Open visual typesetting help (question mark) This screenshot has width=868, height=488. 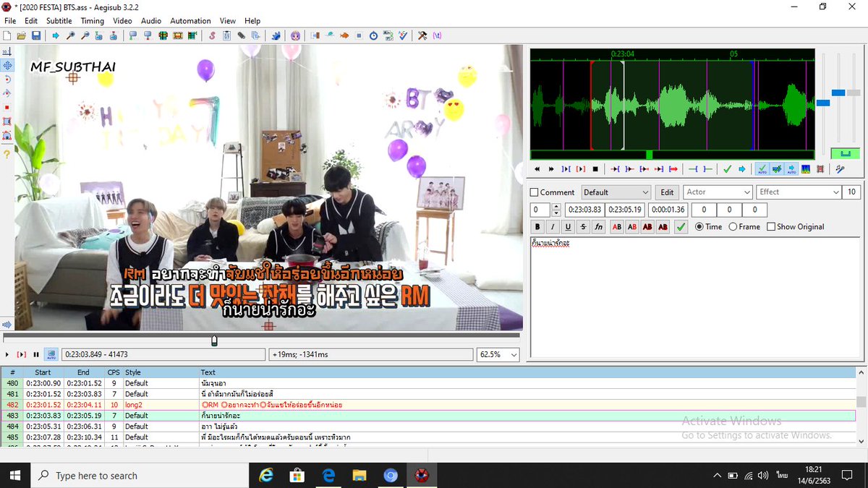pyautogui.click(x=7, y=155)
